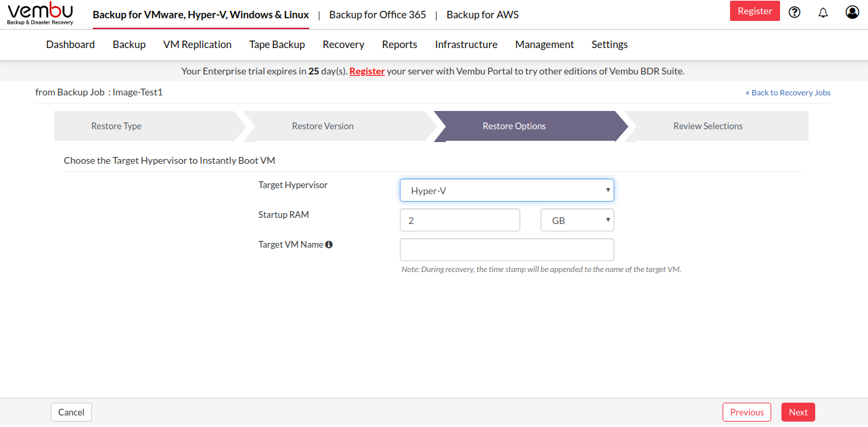Click the Startup RAM value field

point(460,220)
